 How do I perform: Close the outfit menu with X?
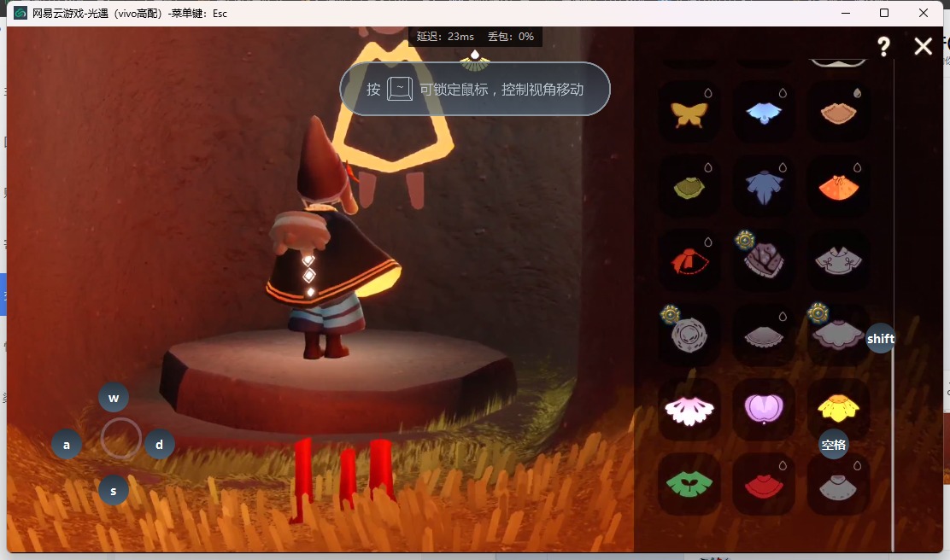924,47
